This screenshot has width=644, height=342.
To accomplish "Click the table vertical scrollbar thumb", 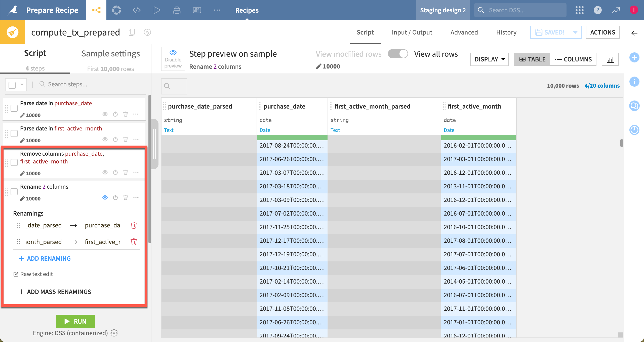I will pos(621,143).
